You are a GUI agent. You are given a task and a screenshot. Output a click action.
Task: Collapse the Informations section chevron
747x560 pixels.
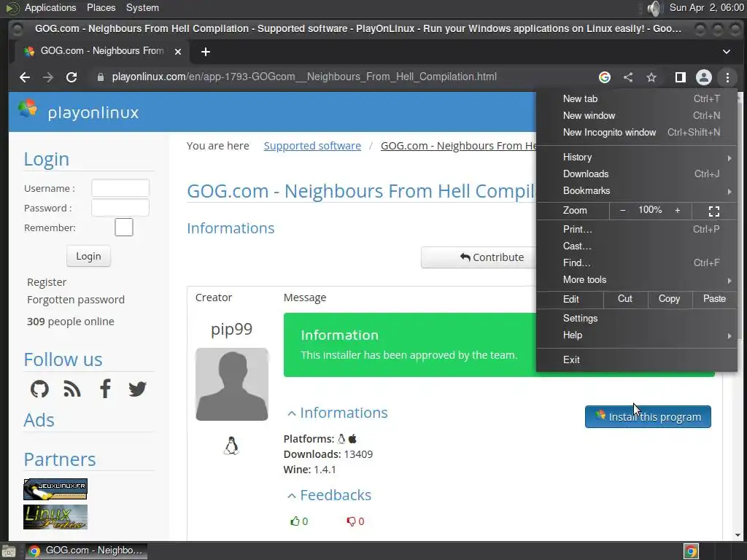pos(292,413)
